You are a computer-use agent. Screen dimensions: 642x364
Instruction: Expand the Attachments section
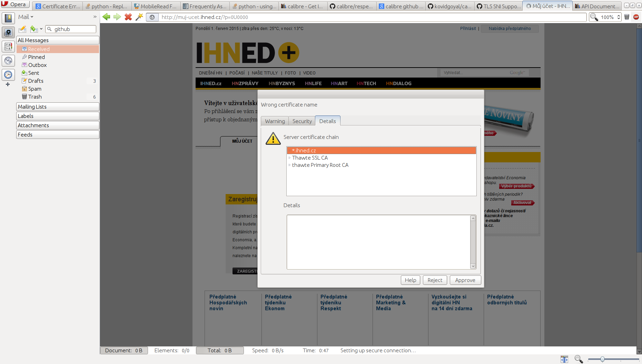pos(58,125)
